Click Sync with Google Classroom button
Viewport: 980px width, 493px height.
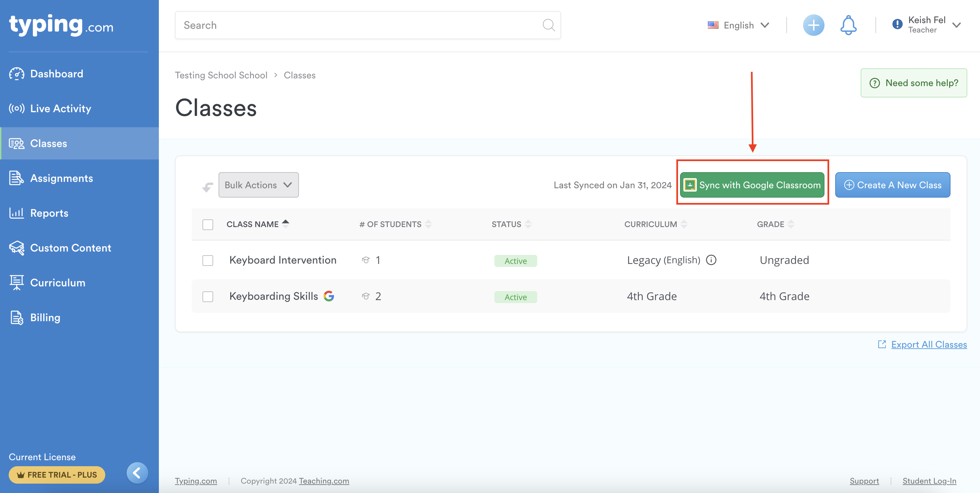tap(752, 185)
